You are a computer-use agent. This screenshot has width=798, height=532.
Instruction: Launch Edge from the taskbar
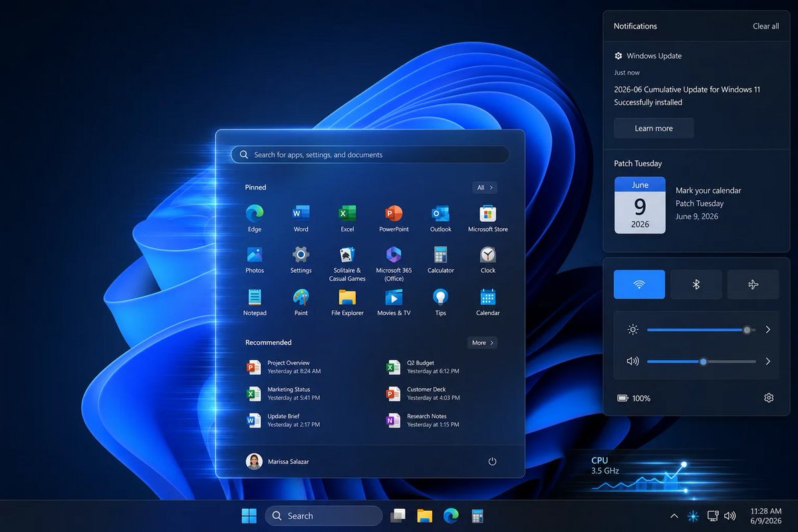point(451,515)
